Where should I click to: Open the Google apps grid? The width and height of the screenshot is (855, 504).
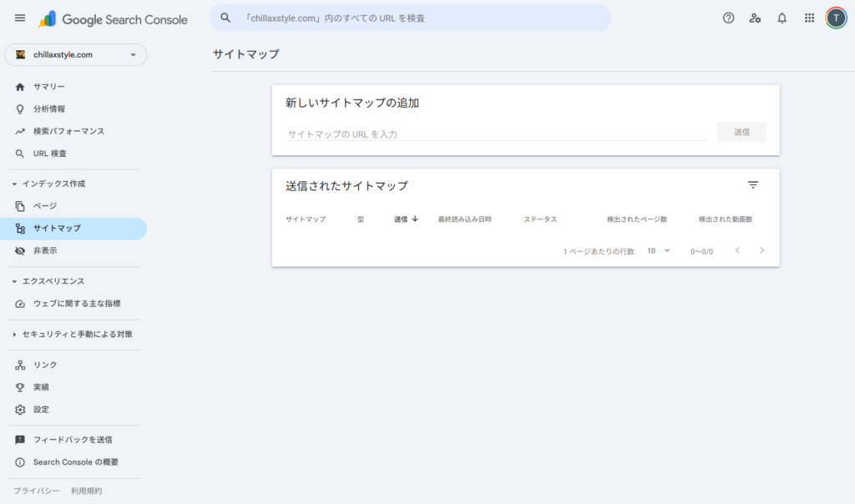pyautogui.click(x=808, y=18)
